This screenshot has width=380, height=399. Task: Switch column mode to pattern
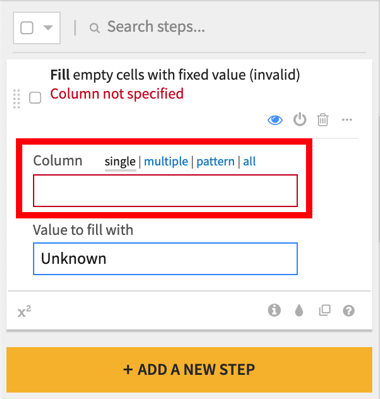coord(215,162)
